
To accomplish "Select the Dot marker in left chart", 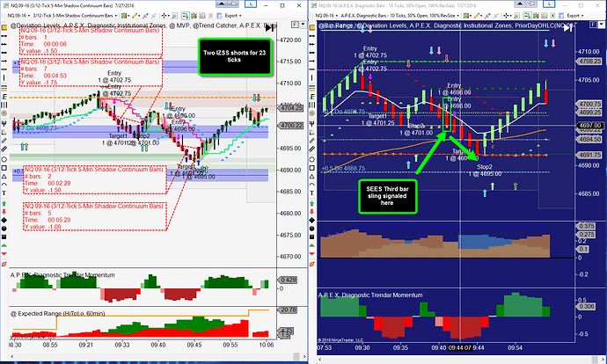I will click(x=4, y=230).
